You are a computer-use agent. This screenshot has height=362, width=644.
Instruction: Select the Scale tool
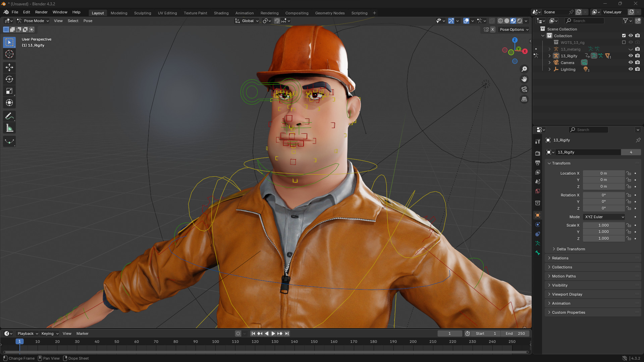pyautogui.click(x=9, y=91)
